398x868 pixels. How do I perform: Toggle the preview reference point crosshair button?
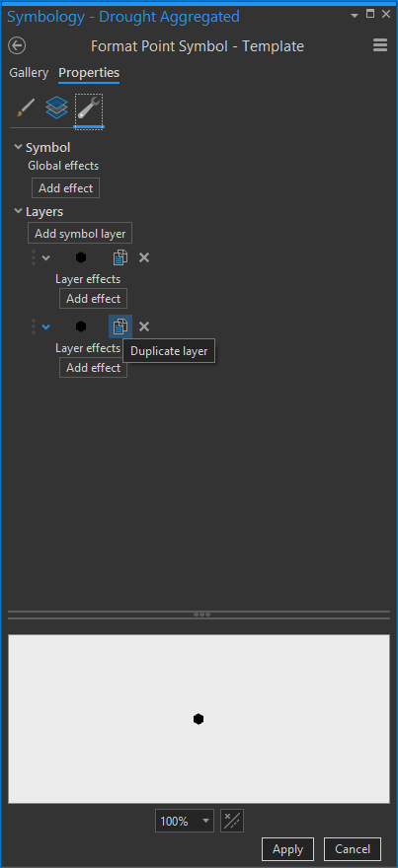(x=232, y=821)
